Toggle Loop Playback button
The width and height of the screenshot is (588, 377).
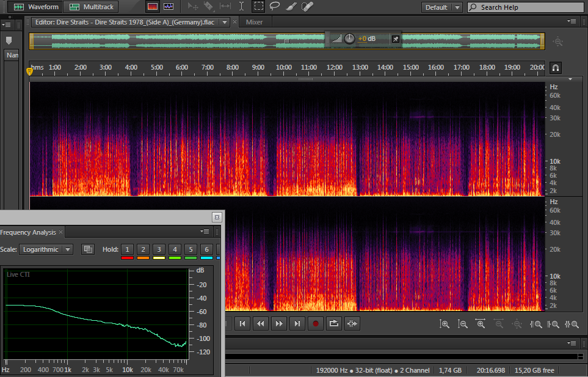(334, 323)
